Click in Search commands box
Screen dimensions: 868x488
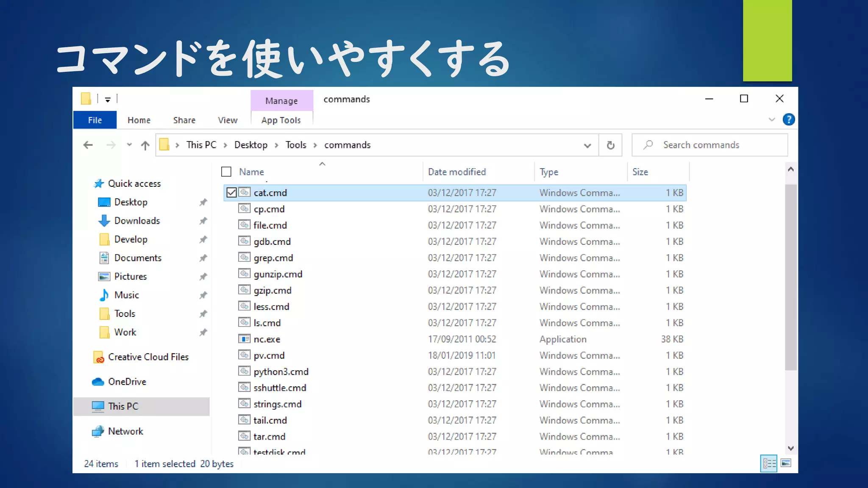coord(710,145)
